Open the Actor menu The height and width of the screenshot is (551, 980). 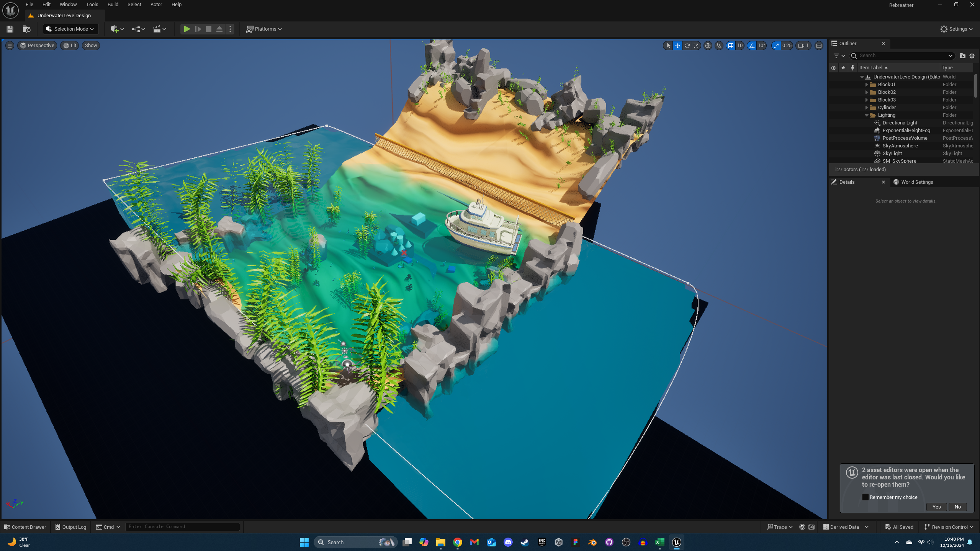[156, 5]
